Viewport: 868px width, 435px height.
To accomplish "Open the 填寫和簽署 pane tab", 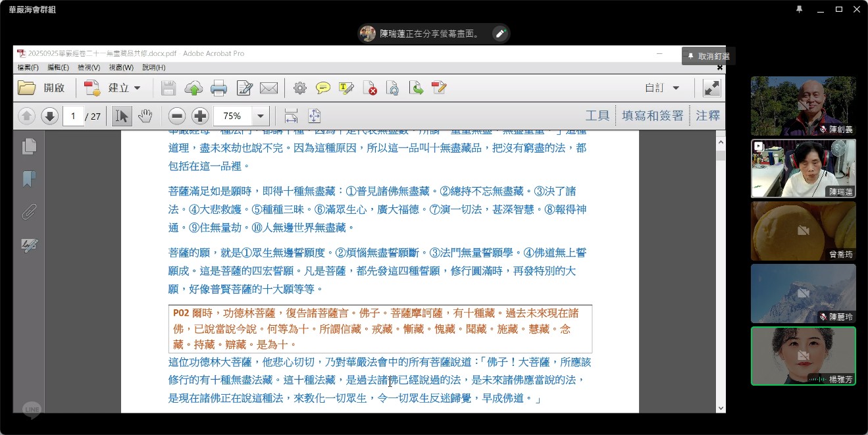I will (x=652, y=116).
